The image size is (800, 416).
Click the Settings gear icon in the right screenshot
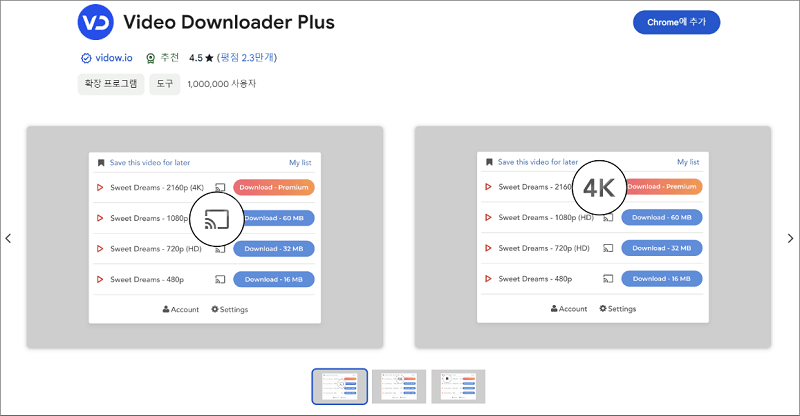coord(603,309)
